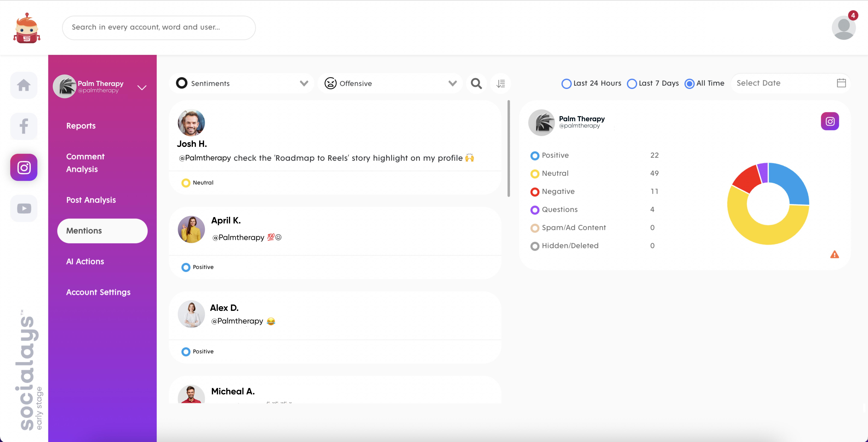Open the user profile avatar with notification badge

coord(844,27)
